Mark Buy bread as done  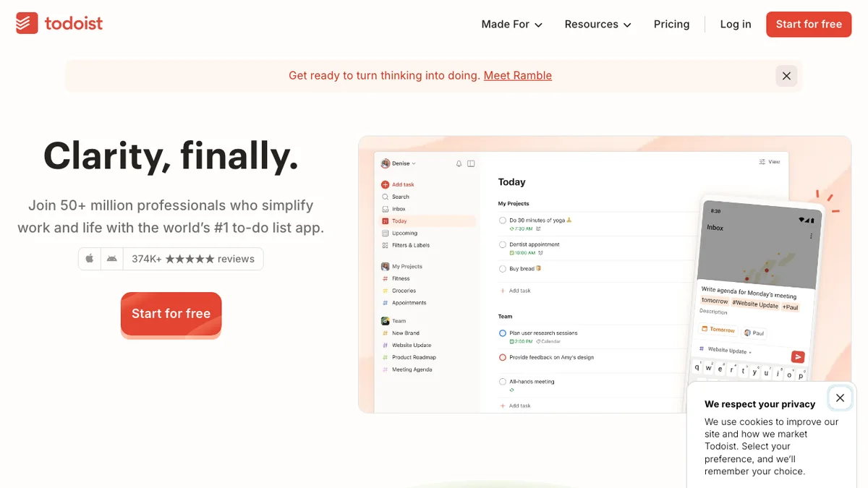tap(503, 269)
